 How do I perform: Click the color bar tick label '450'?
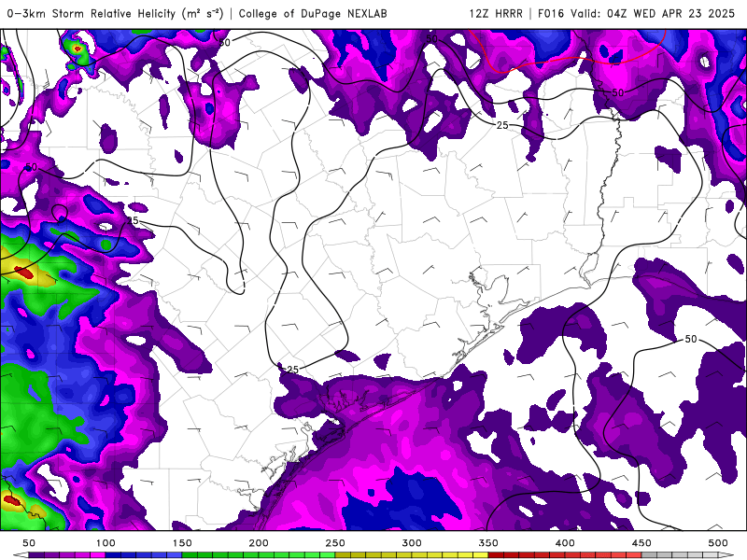641,543
